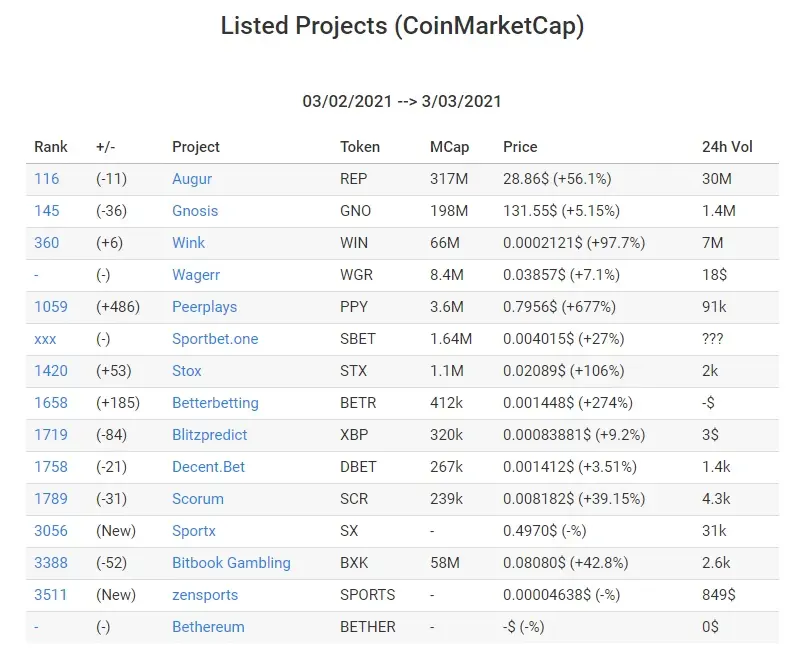Click the (+185) rank change value
The image size is (809, 655).
click(118, 403)
